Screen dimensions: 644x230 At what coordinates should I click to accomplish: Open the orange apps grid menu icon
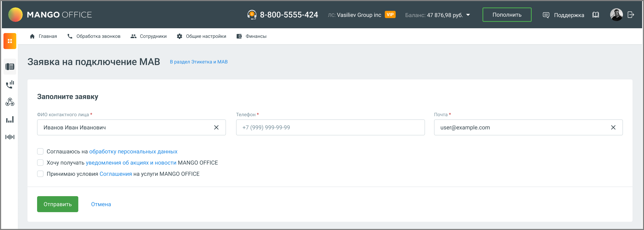point(10,41)
